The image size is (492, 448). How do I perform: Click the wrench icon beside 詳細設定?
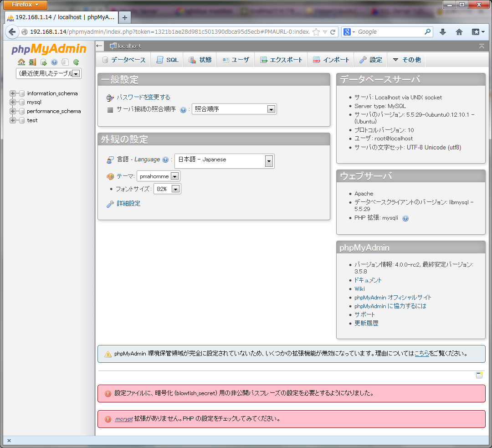click(x=110, y=204)
